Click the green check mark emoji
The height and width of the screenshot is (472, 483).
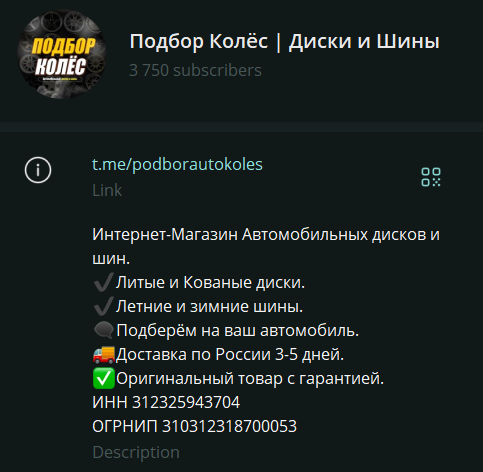click(x=104, y=378)
